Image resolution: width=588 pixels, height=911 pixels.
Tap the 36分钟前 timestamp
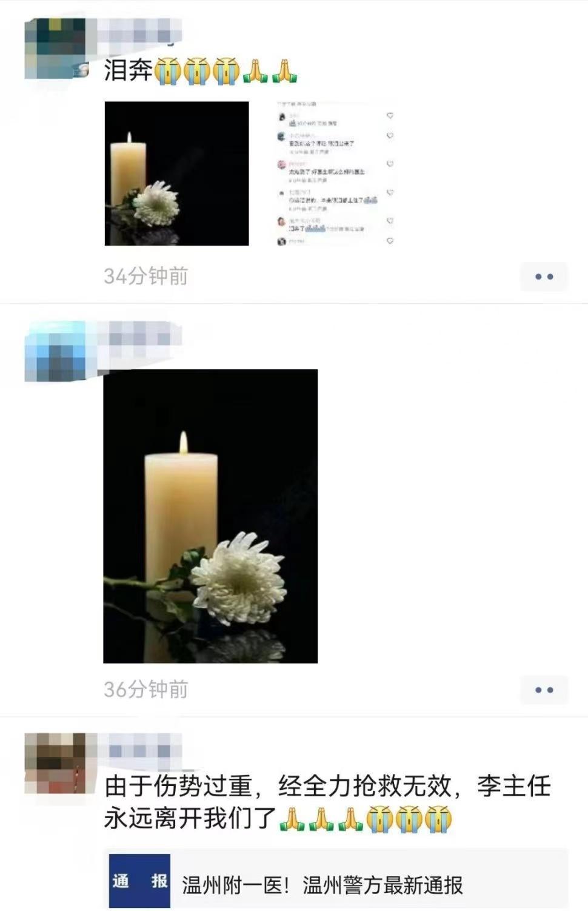[146, 690]
